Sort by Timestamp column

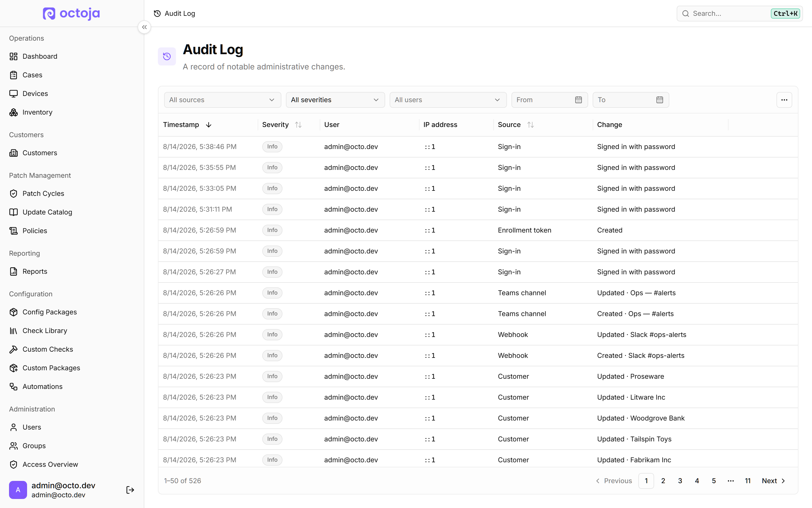(187, 125)
